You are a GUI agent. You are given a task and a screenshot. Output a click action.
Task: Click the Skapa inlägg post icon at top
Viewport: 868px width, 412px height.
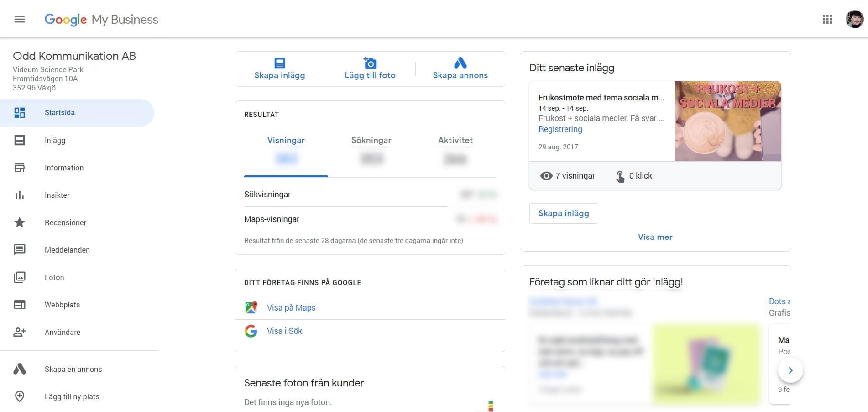click(280, 63)
